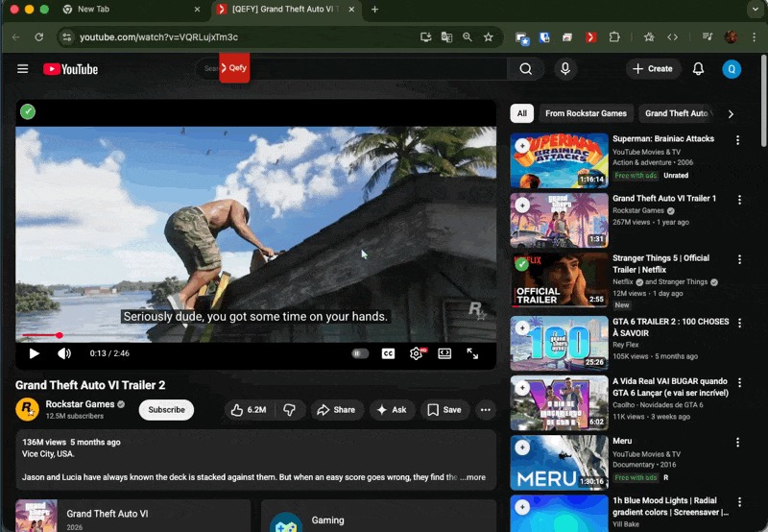Open options for 1h Blue Mood Lights
The image size is (768, 532).
click(x=739, y=502)
